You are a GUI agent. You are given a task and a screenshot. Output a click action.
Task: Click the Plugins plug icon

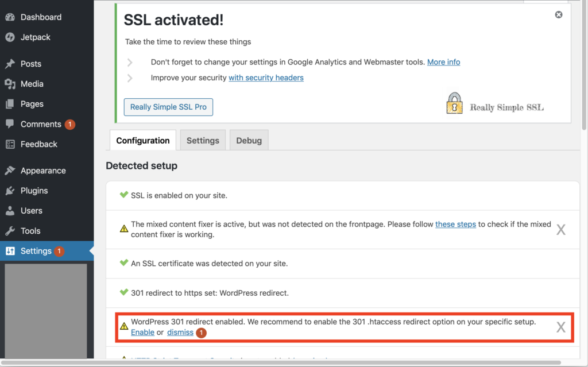(10, 191)
